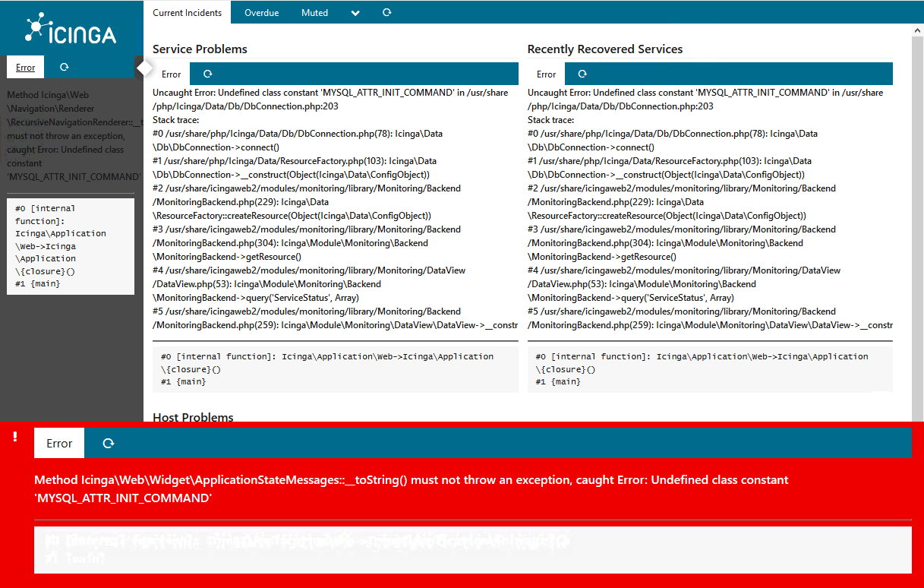
Task: Open the Recently Recovered Services heading link
Action: pos(605,49)
